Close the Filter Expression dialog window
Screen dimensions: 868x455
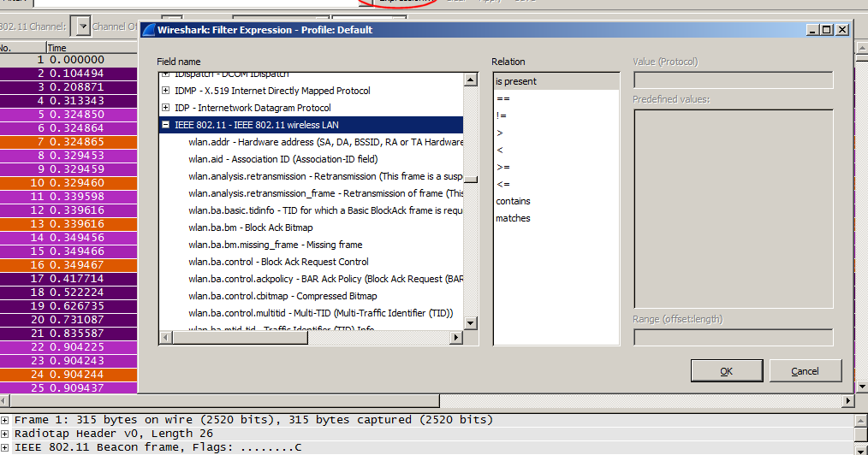pos(842,30)
